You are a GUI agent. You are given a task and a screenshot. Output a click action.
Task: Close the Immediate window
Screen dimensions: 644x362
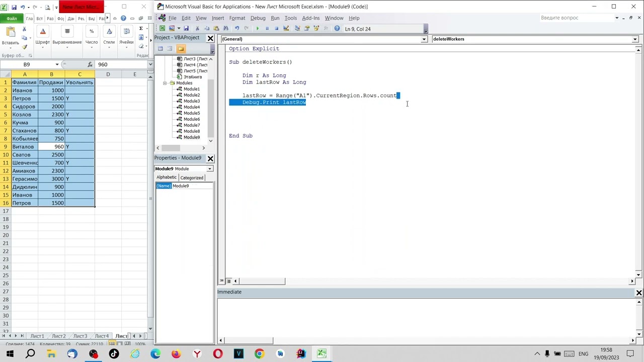tap(639, 293)
